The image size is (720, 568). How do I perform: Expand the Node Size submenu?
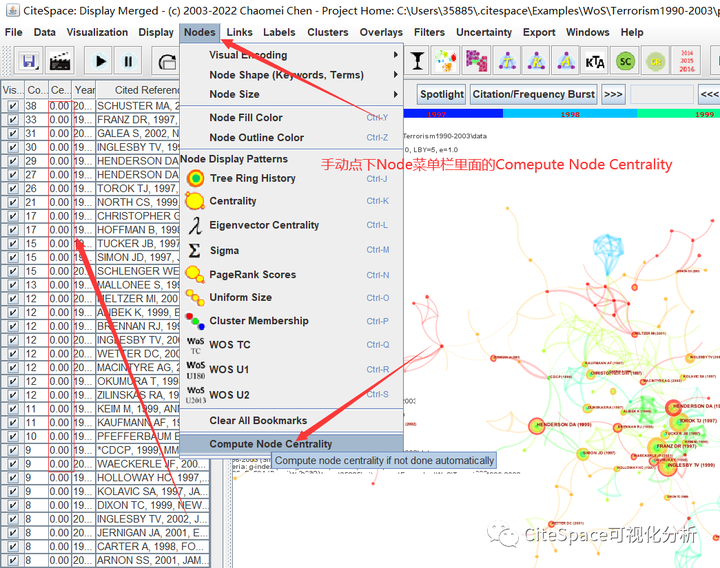[292, 94]
